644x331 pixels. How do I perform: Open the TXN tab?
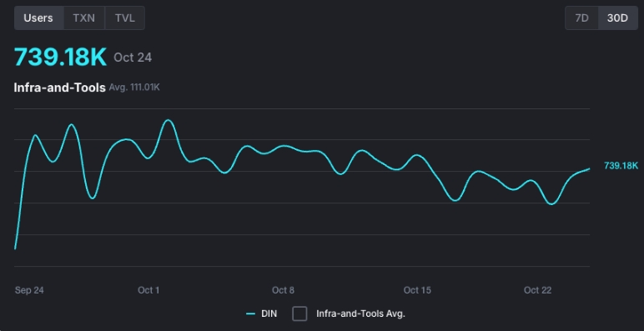point(83,18)
